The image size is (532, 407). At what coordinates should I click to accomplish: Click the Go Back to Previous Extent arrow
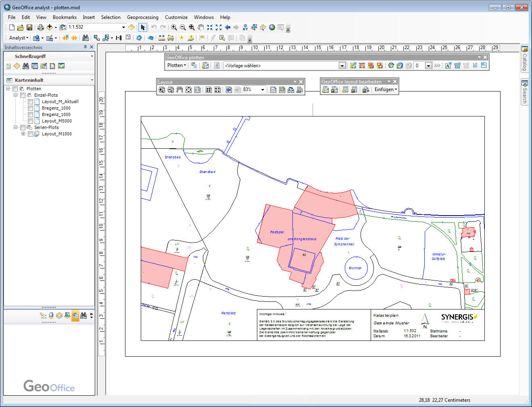click(x=227, y=27)
